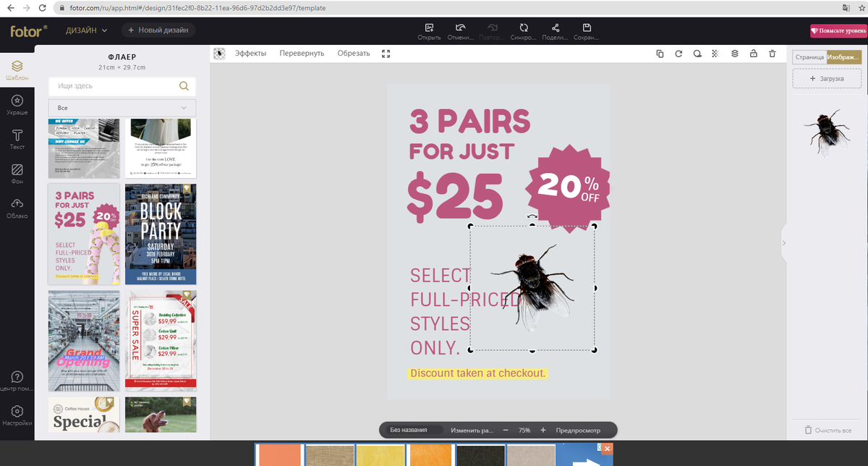Select the $25 price text on canvas
This screenshot has height=466, width=868.
(455, 196)
